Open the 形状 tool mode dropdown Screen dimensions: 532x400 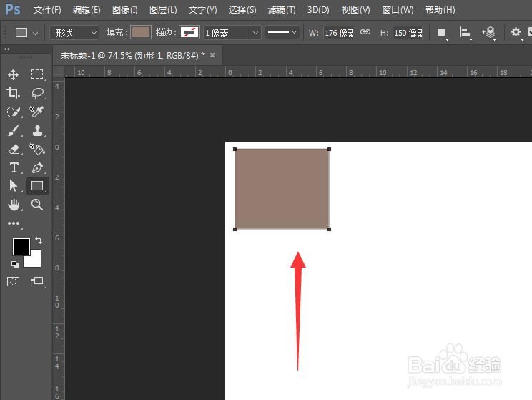tap(74, 33)
